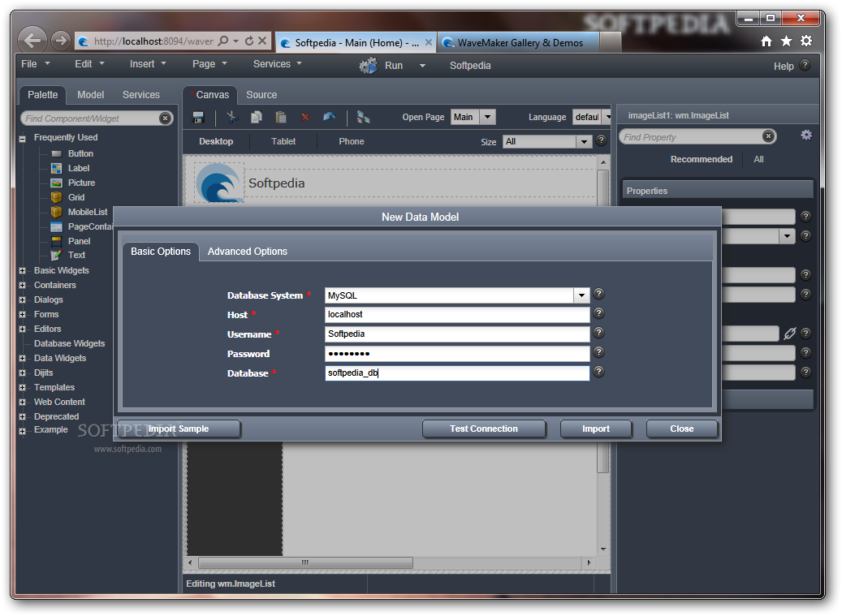Click the Username input field
This screenshot has width=842, height=616.
[457, 334]
